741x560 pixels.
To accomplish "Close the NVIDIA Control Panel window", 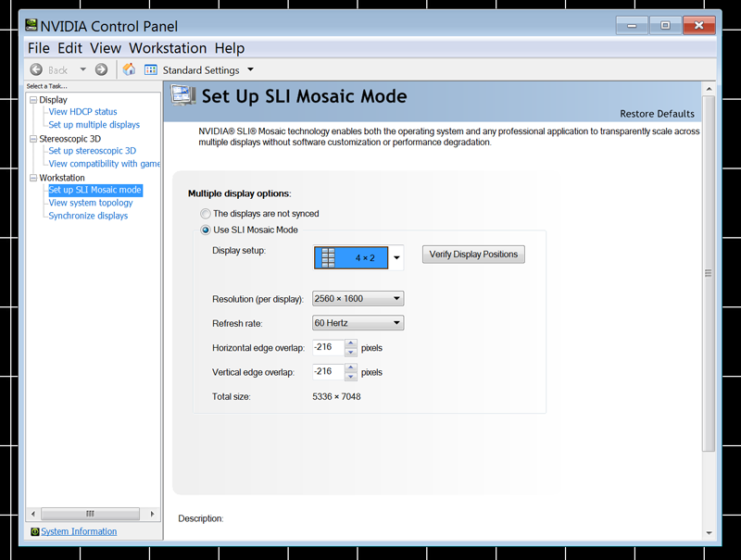I will (x=699, y=26).
